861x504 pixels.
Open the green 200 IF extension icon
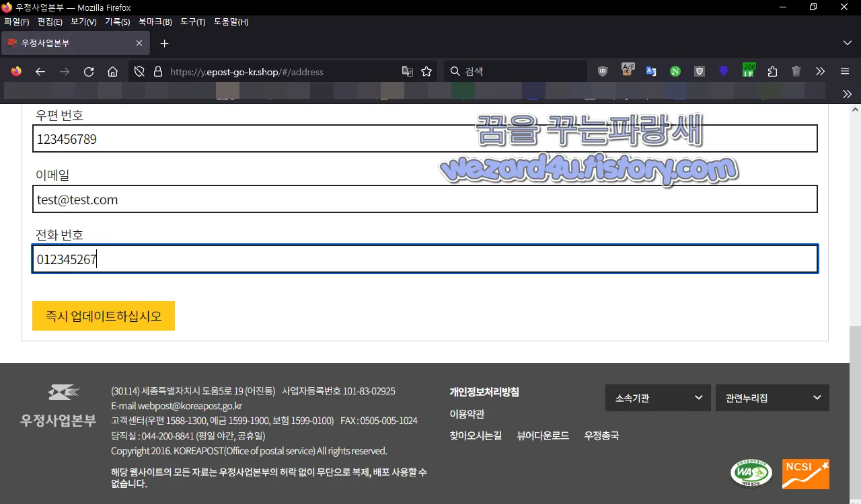(x=748, y=71)
